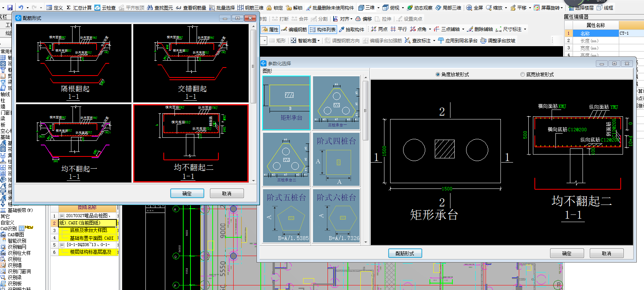Viewport: 644px width, 290px height.
Task: Click 确定 in 参数化选择 dialog
Action: pyautogui.click(x=567, y=253)
